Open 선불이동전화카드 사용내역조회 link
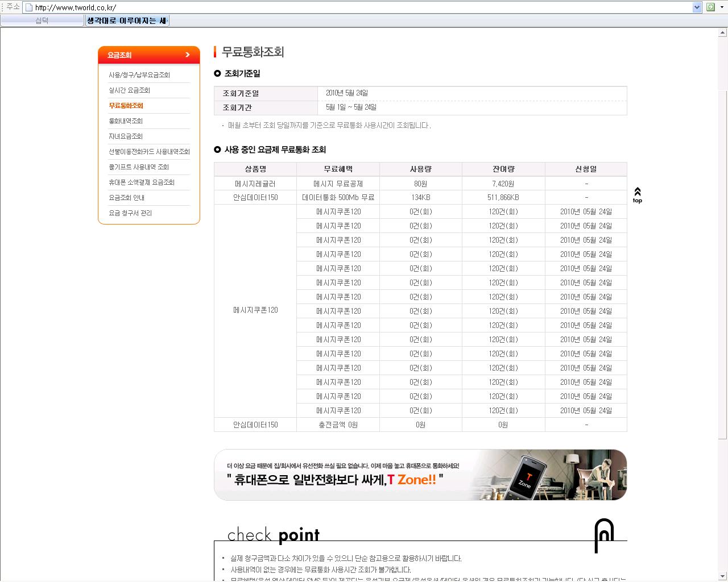Image resolution: width=728 pixels, height=582 pixels. 149,152
